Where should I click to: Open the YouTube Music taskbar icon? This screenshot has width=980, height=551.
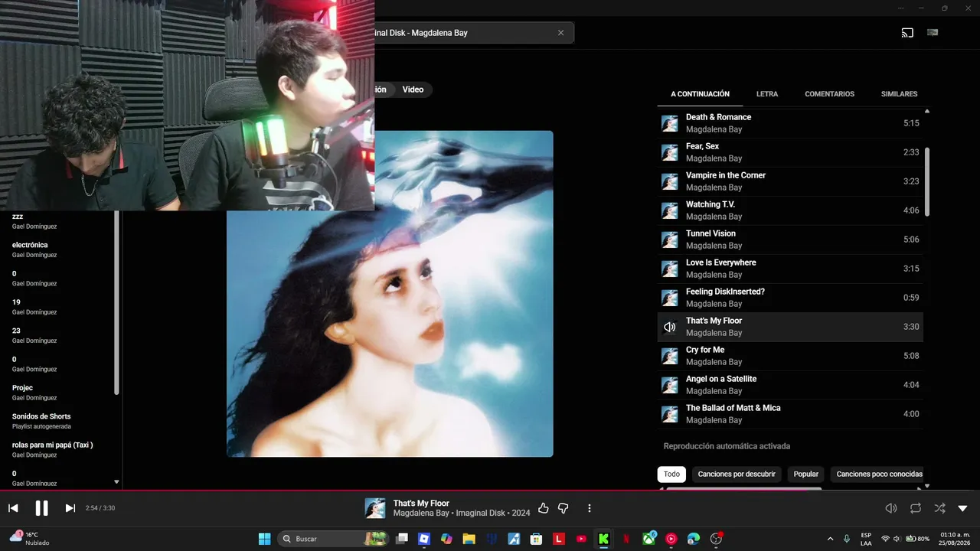point(671,539)
